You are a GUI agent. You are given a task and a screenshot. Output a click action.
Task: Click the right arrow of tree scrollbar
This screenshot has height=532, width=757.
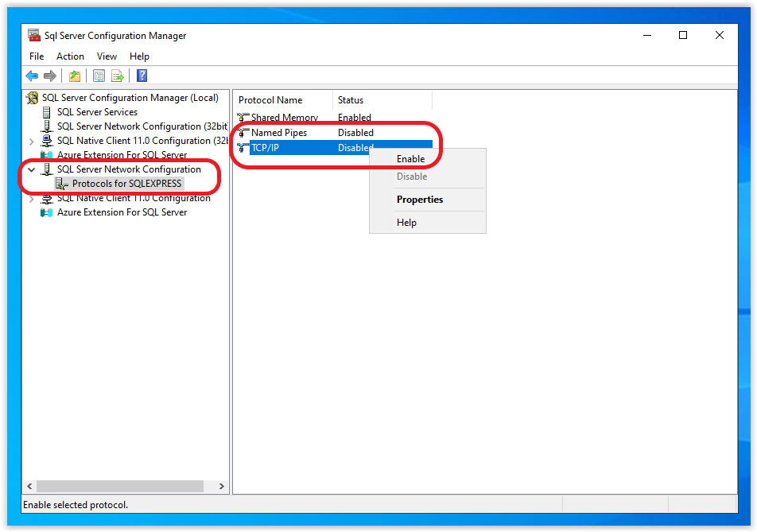pos(222,486)
